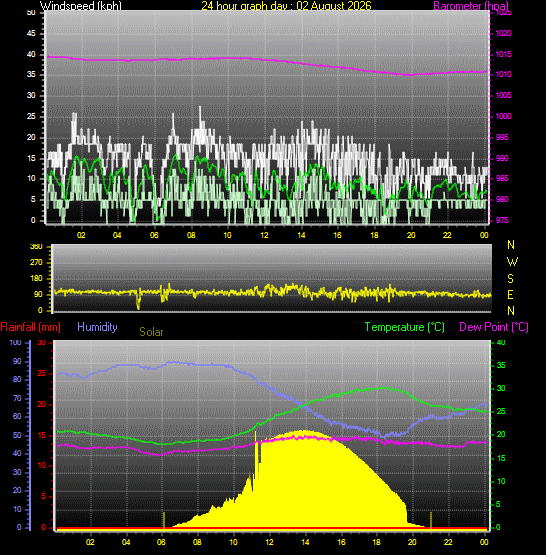Click the 24 hour graph day title
The image size is (546, 555).
286,6
